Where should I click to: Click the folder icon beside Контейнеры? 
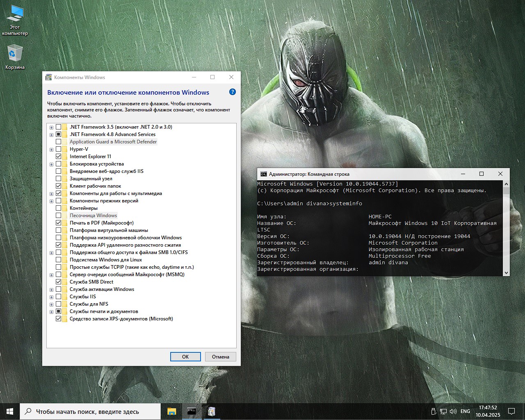coord(65,208)
